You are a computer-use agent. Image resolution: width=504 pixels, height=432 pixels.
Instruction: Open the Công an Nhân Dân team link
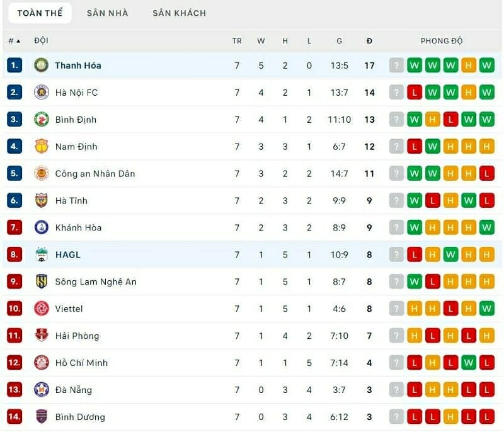[x=94, y=173]
